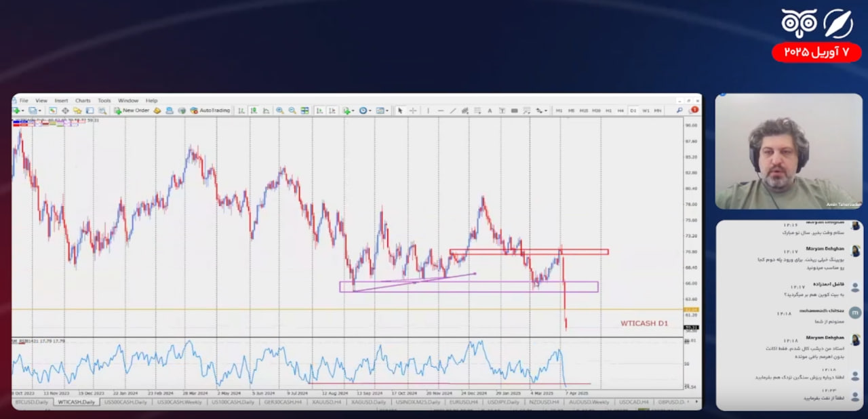Zoom in on the chart
The image size is (868, 419).
pyautogui.click(x=280, y=111)
